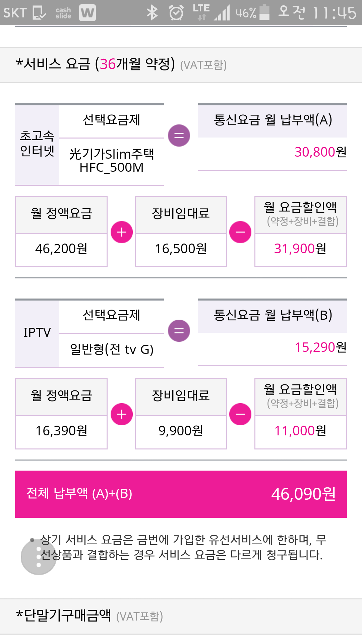Tap the alarm clock status icon

point(176,13)
